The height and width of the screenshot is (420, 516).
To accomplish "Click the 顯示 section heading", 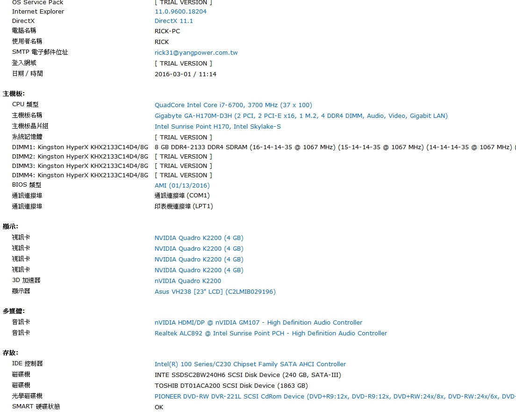I will [10, 227].
